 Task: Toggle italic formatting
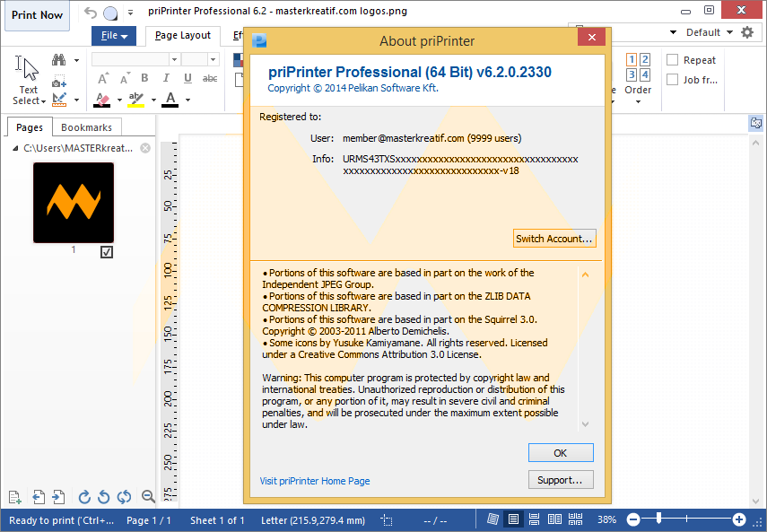pos(166,78)
